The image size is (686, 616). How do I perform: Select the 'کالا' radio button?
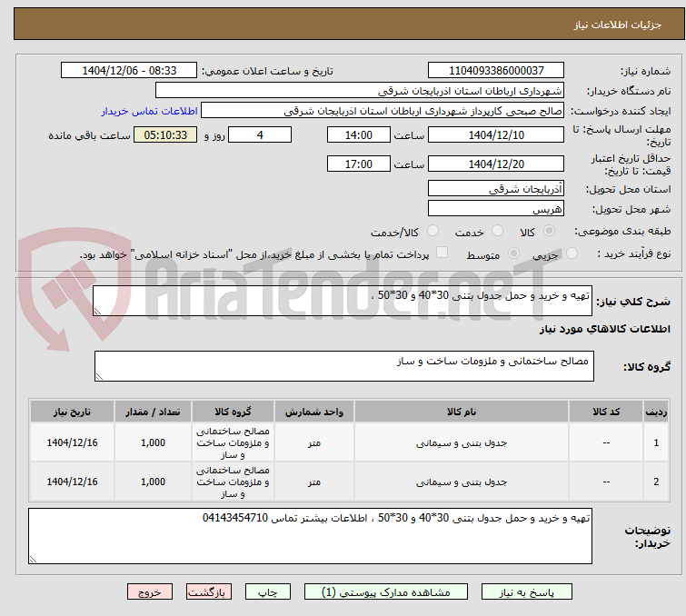(549, 230)
